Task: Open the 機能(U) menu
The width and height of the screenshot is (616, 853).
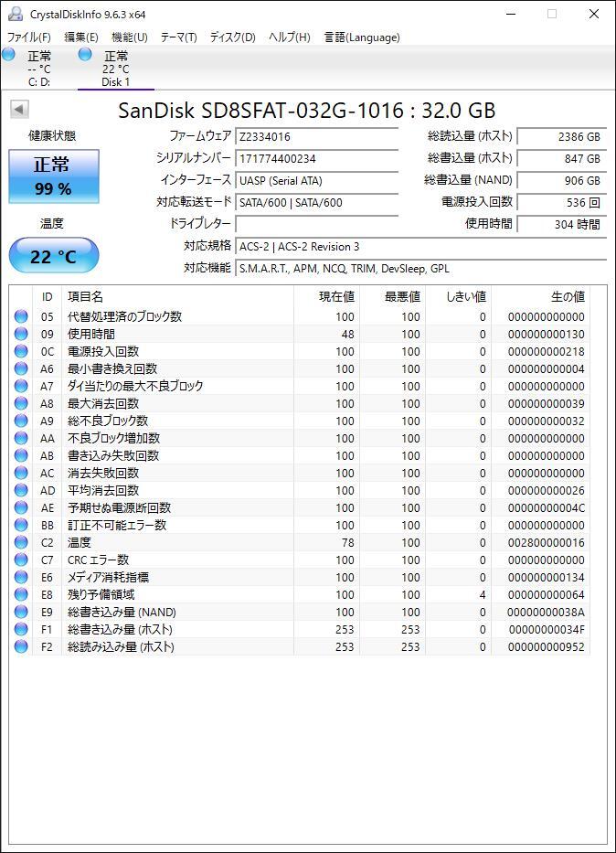Action: (130, 37)
